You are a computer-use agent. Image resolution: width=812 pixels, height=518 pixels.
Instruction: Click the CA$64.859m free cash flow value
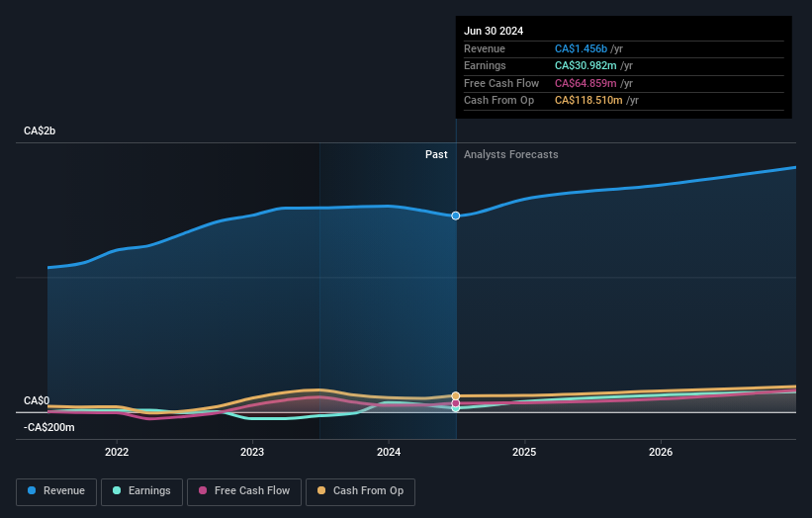(x=586, y=83)
